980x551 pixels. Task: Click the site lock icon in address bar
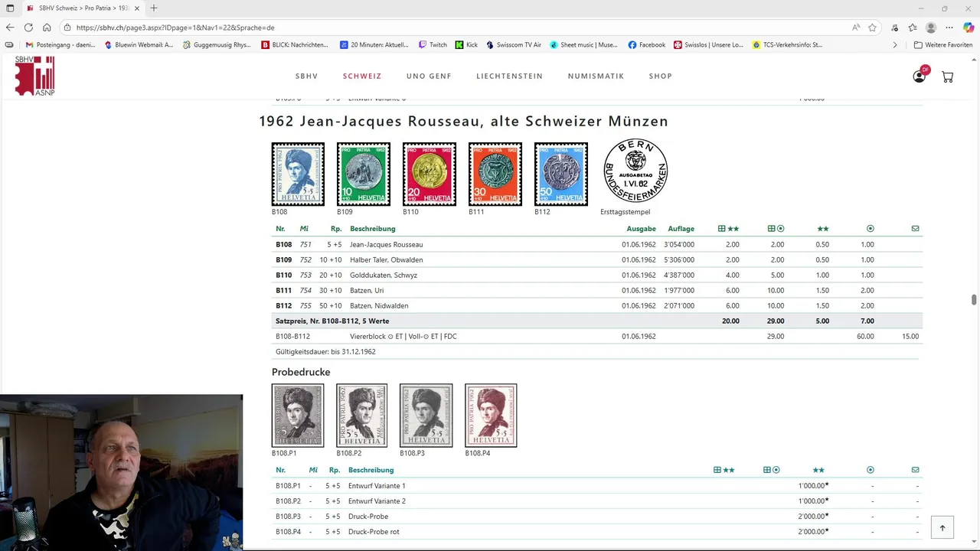pyautogui.click(x=68, y=28)
